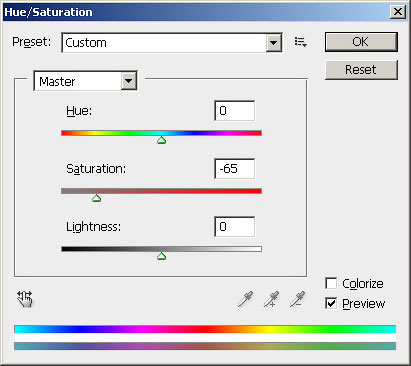
Task: Focus the Hue value field
Action: [235, 111]
